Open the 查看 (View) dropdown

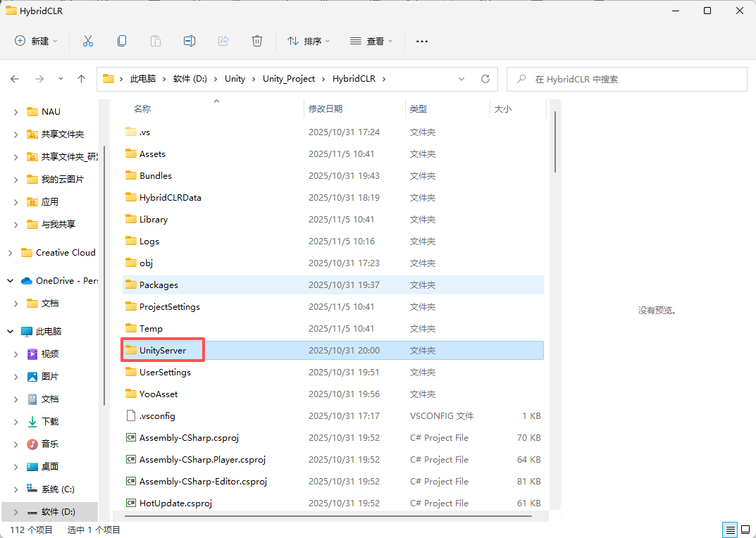371,41
